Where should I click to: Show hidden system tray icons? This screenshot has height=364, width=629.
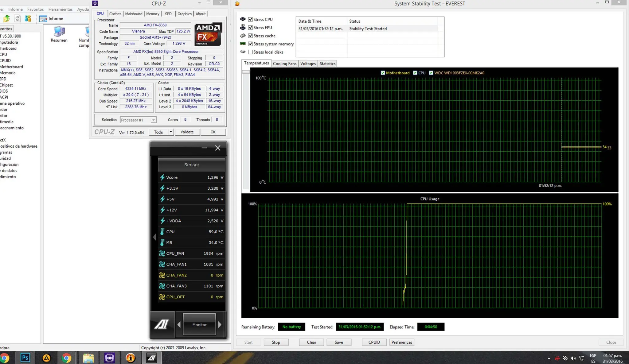(x=549, y=358)
